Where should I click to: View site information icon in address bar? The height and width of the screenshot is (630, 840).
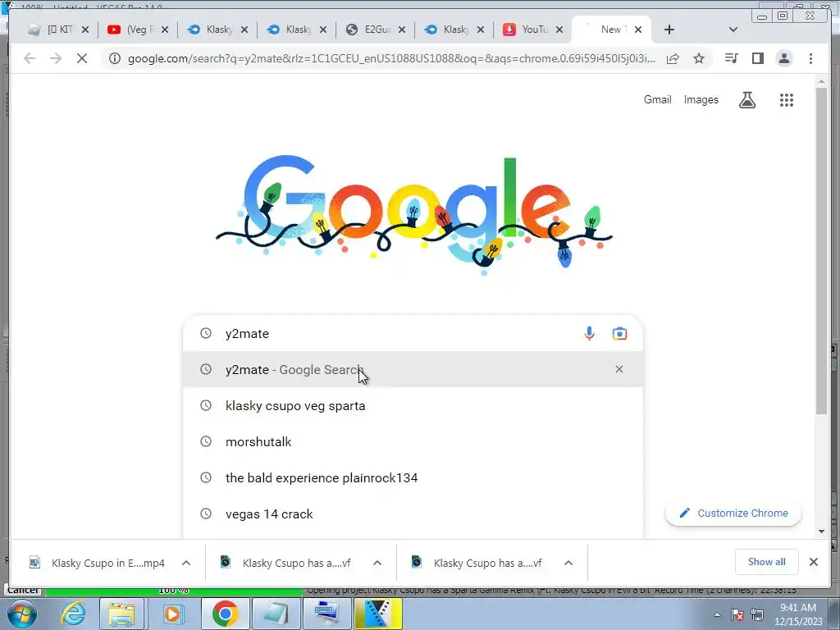(x=115, y=58)
